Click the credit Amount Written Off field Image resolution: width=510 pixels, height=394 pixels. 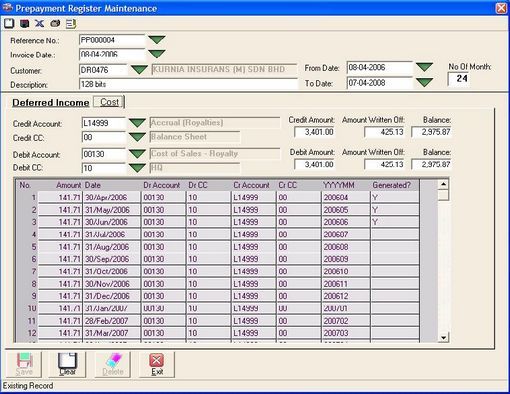tap(385, 132)
